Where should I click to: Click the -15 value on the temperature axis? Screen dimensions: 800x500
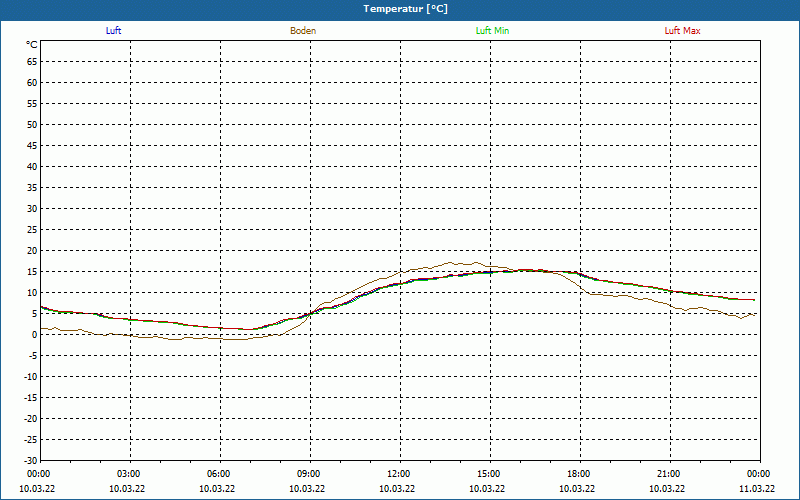click(31, 397)
